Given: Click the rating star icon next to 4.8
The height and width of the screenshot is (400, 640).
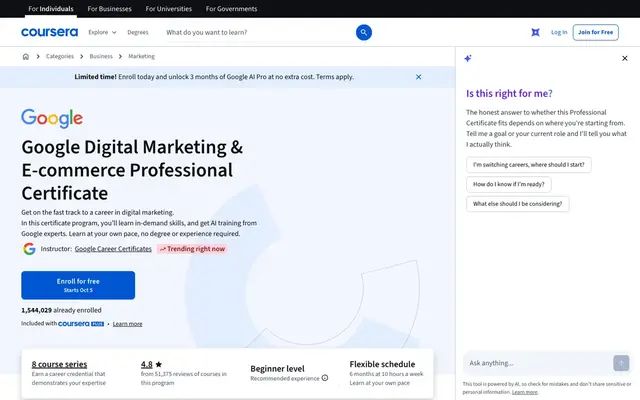Looking at the screenshot, I should 159,364.
